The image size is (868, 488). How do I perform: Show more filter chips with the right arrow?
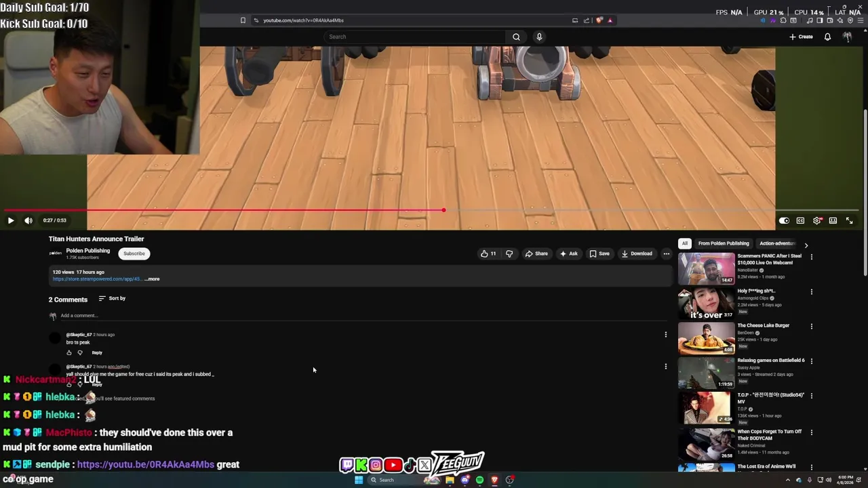pos(806,245)
